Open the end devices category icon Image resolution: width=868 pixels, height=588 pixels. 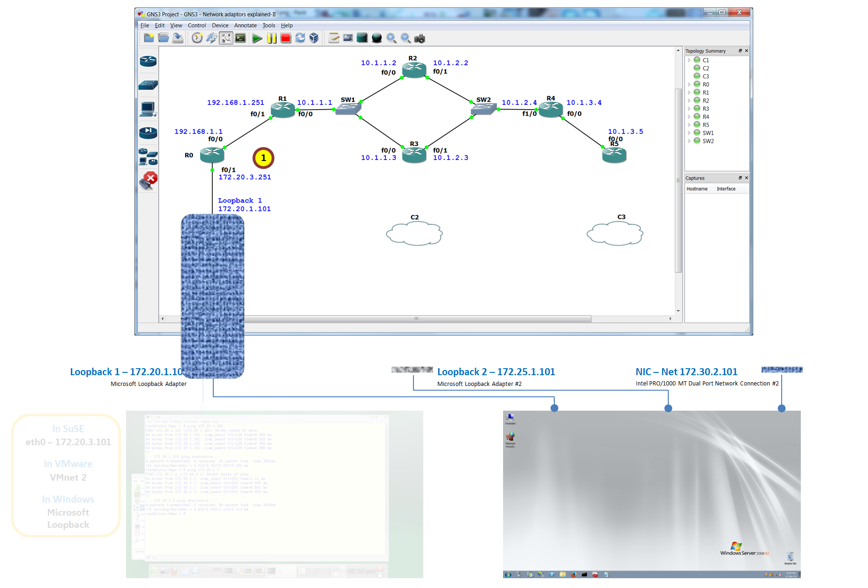148,109
